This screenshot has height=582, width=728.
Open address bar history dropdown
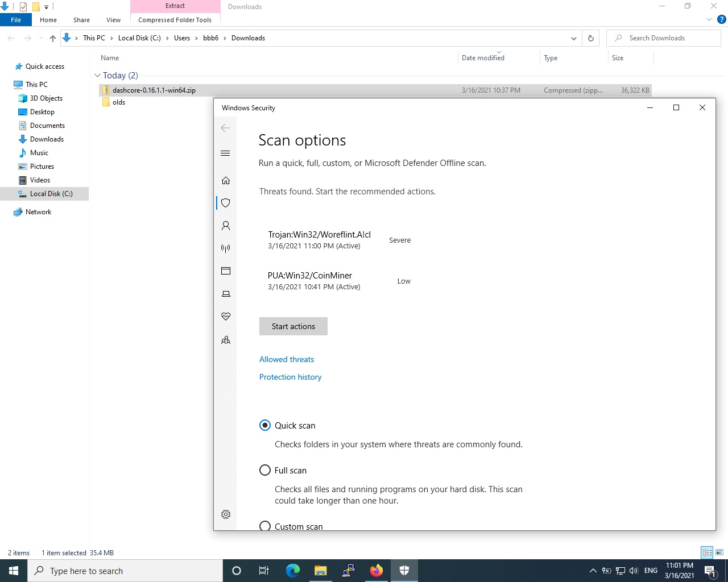pos(573,38)
